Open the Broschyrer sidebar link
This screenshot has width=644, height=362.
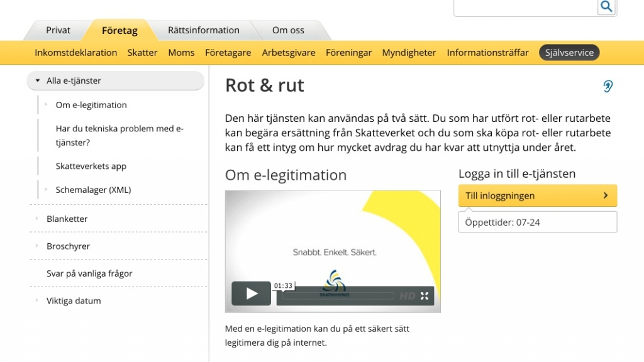click(68, 246)
